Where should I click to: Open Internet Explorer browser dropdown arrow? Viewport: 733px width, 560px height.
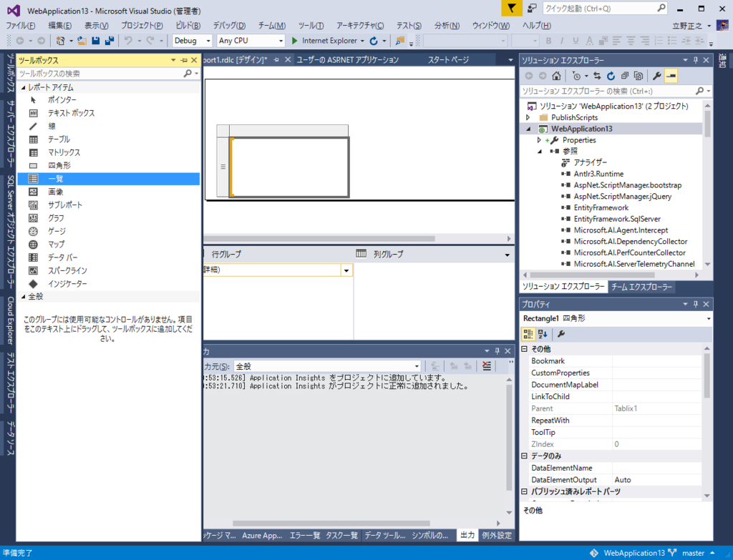tap(362, 41)
